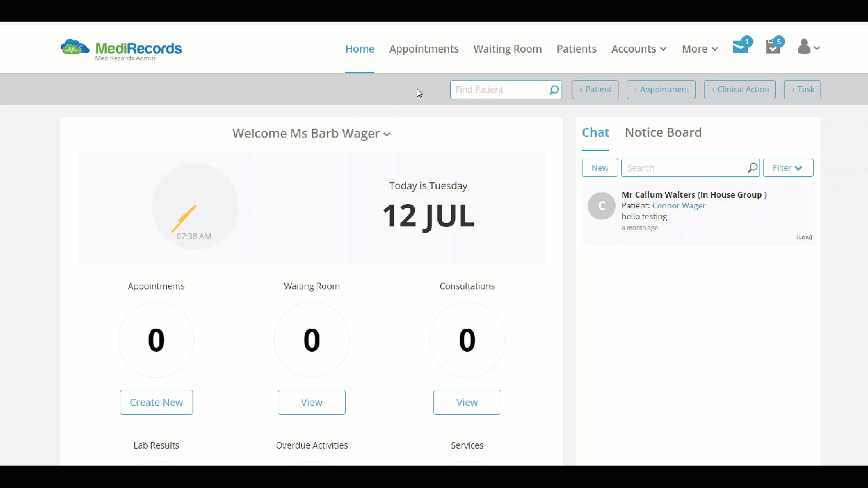The height and width of the screenshot is (488, 868).
Task: Click the chat search magnifier icon
Action: [753, 168]
